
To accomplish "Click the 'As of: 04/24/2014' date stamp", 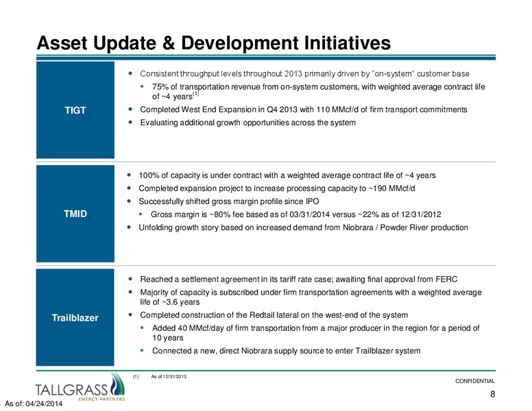I will point(34,403).
